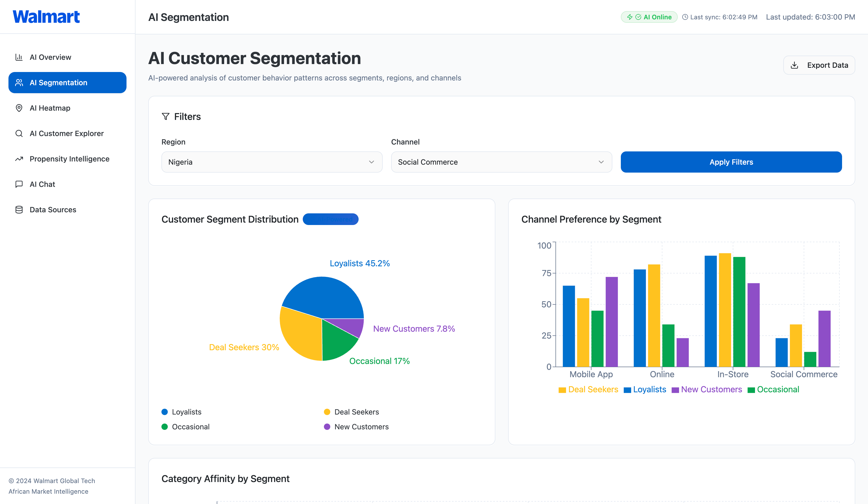
Task: Click the 'Channel Preference by Segment' heading
Action: click(591, 219)
